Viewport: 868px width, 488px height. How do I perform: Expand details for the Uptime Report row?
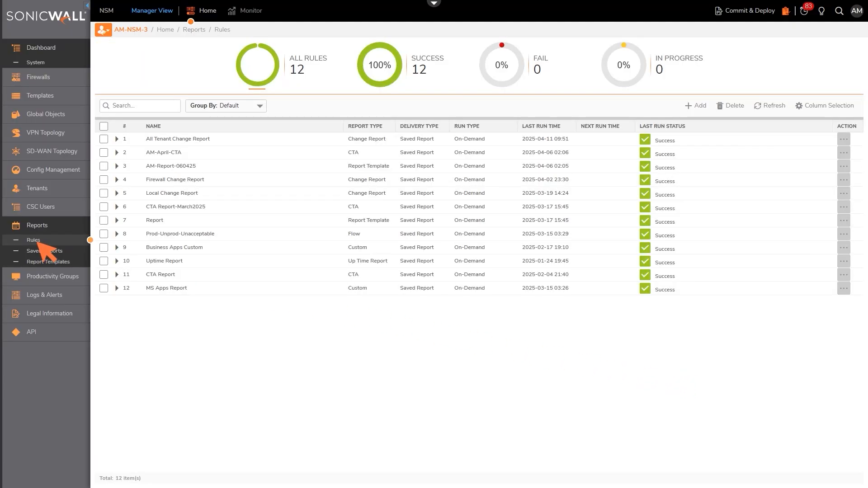[117, 261]
